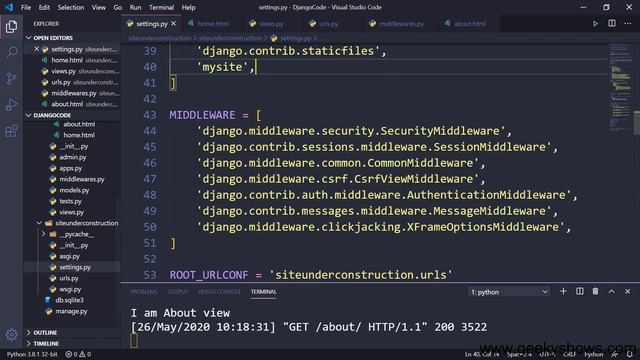Viewport: 640px width, 360px height.
Task: Open the '1: python' terminal dropdown
Action: click(x=509, y=292)
